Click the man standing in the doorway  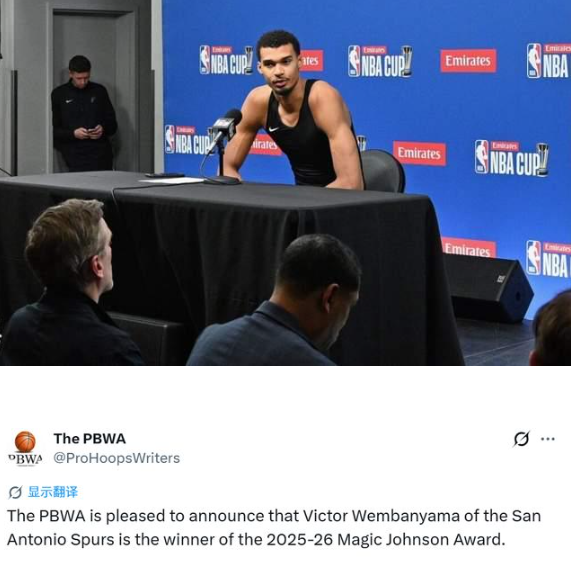click(x=83, y=113)
